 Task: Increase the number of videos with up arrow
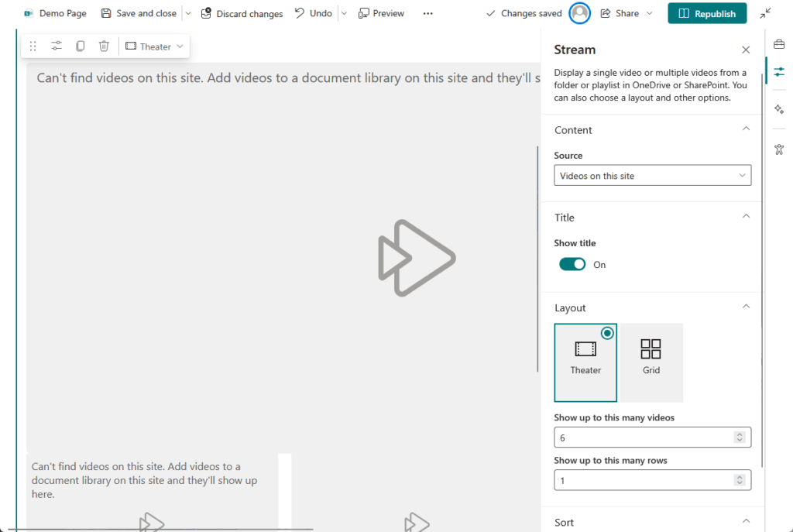click(740, 434)
